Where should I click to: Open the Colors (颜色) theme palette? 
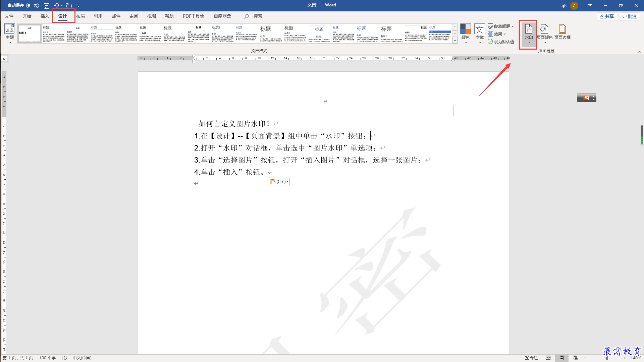(x=466, y=34)
